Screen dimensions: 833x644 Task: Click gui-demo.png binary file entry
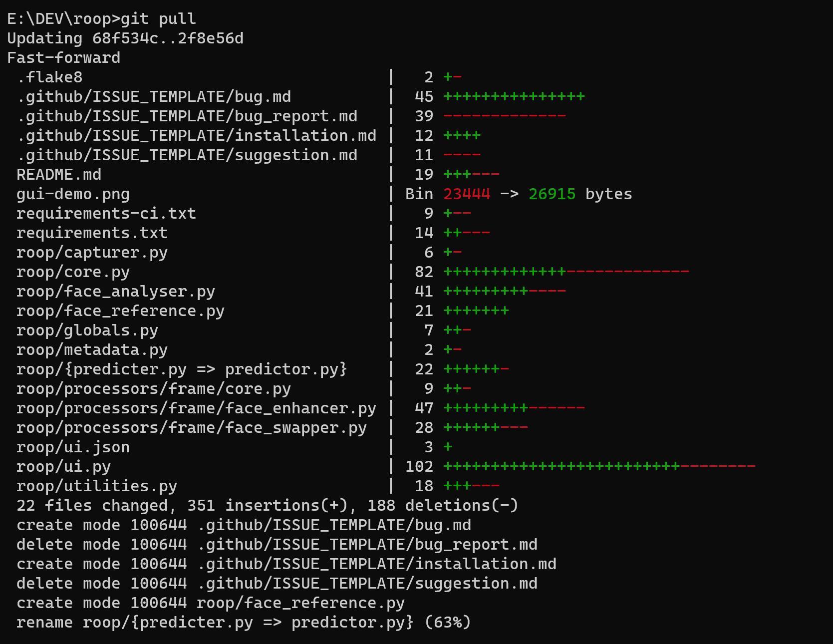coord(73,194)
